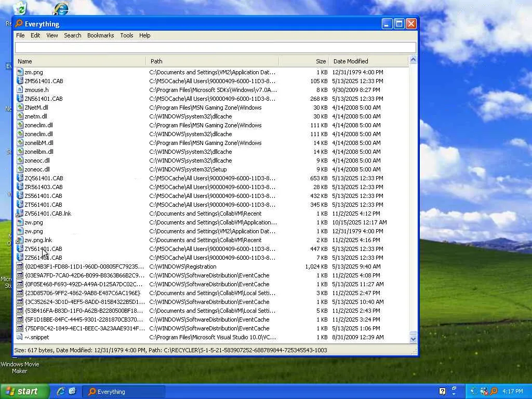The width and height of the screenshot is (532, 399).
Task: Sort results by Path column header
Action: (x=212, y=61)
